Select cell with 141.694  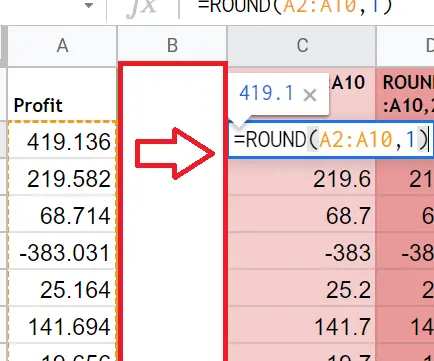point(62,325)
